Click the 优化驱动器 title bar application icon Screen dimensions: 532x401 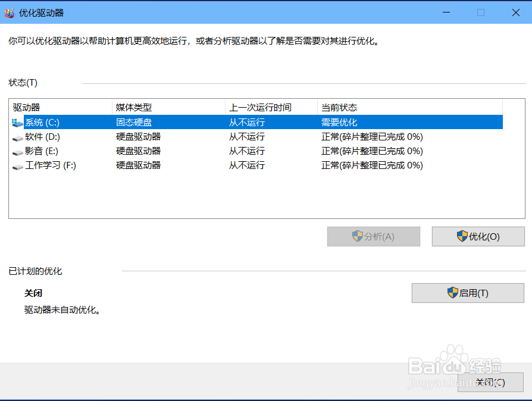(9, 12)
